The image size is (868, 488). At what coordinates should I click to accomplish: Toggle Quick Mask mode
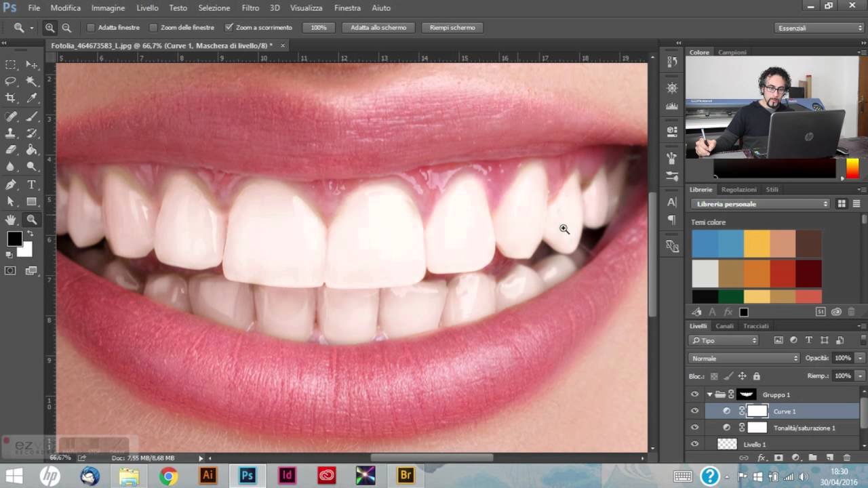click(11, 270)
